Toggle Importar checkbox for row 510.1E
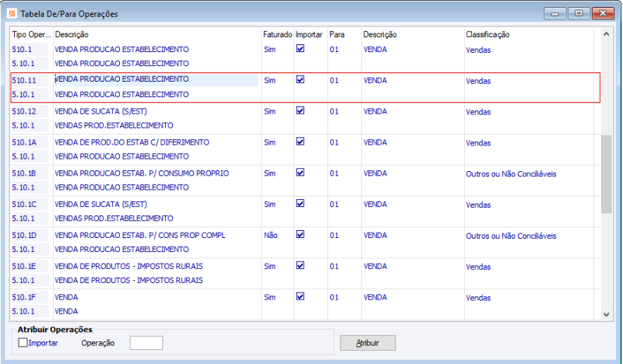This screenshot has width=623, height=364. (x=301, y=265)
